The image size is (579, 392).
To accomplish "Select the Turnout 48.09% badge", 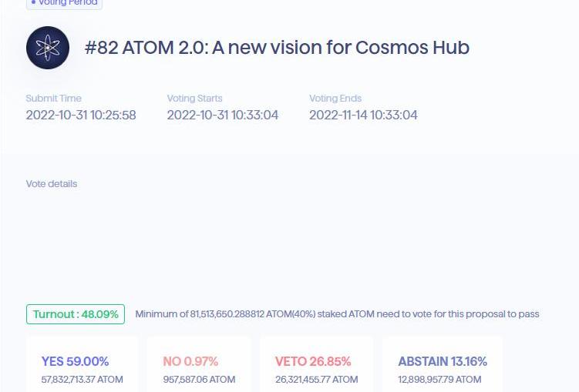I will click(x=76, y=314).
